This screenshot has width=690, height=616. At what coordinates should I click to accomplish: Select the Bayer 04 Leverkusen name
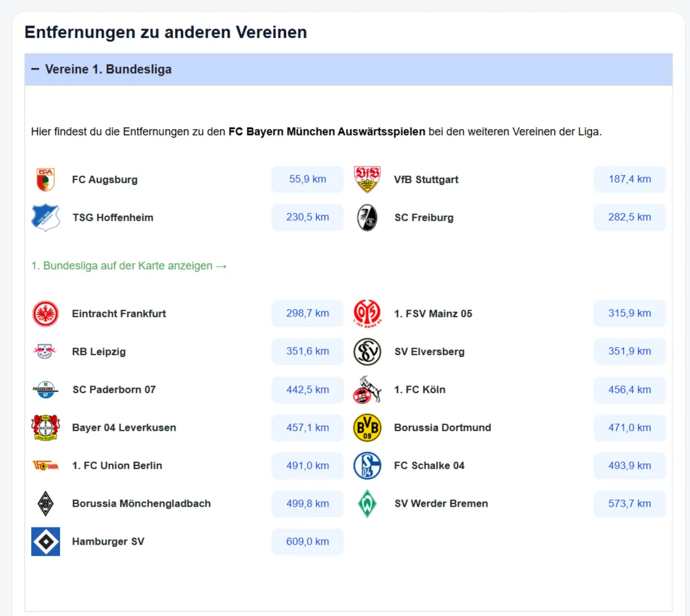(x=124, y=428)
